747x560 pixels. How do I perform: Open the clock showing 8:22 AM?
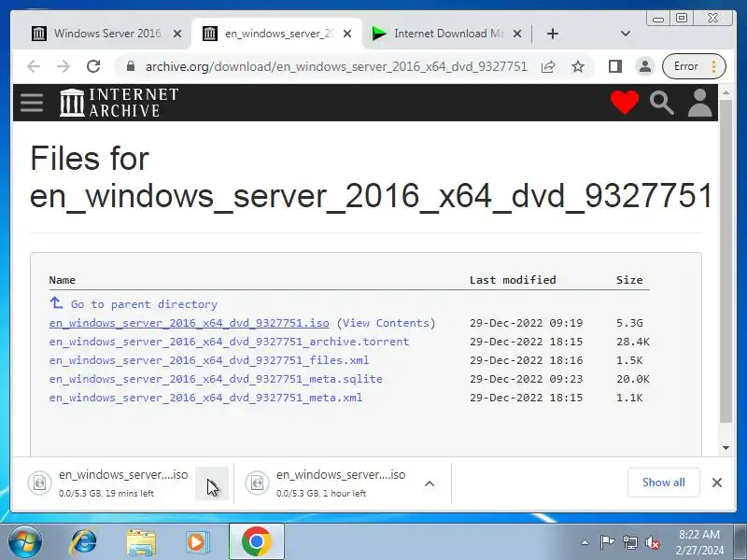click(x=699, y=542)
